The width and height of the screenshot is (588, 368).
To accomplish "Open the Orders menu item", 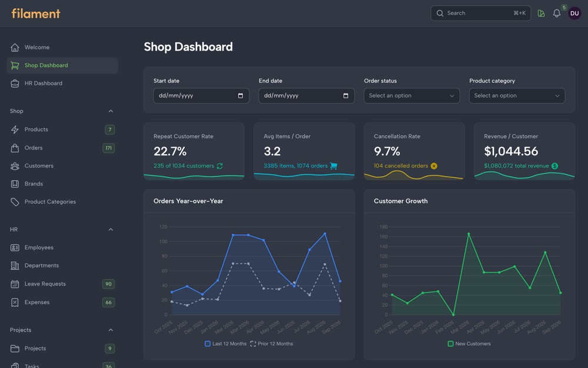I will (62, 148).
